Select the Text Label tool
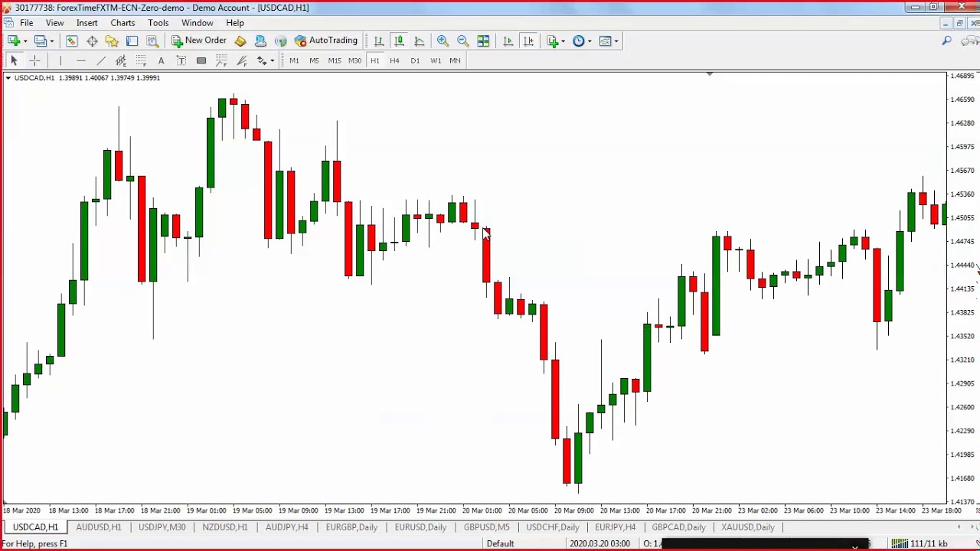 click(x=181, y=60)
